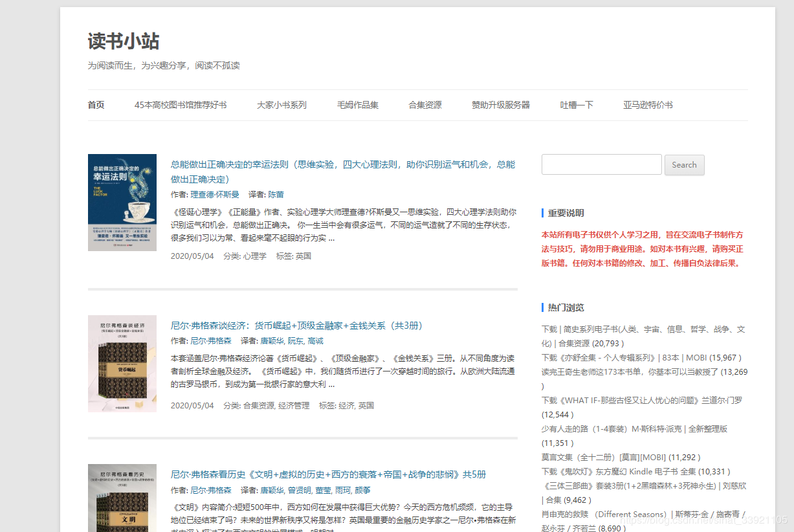Open the 文明 book set cover thumbnail
This screenshot has width=794, height=532.
[x=122, y=498]
